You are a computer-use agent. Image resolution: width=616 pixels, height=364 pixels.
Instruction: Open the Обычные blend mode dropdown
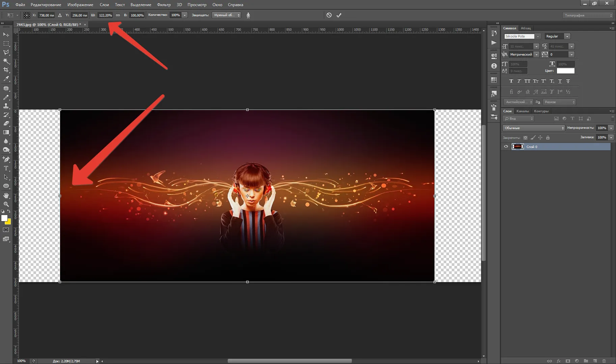pyautogui.click(x=533, y=128)
